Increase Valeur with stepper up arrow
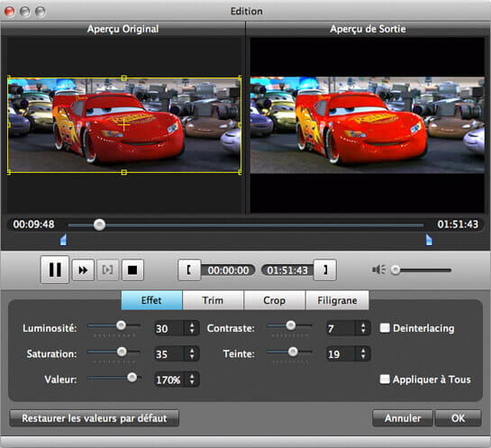491x448 pixels. pyautogui.click(x=192, y=376)
